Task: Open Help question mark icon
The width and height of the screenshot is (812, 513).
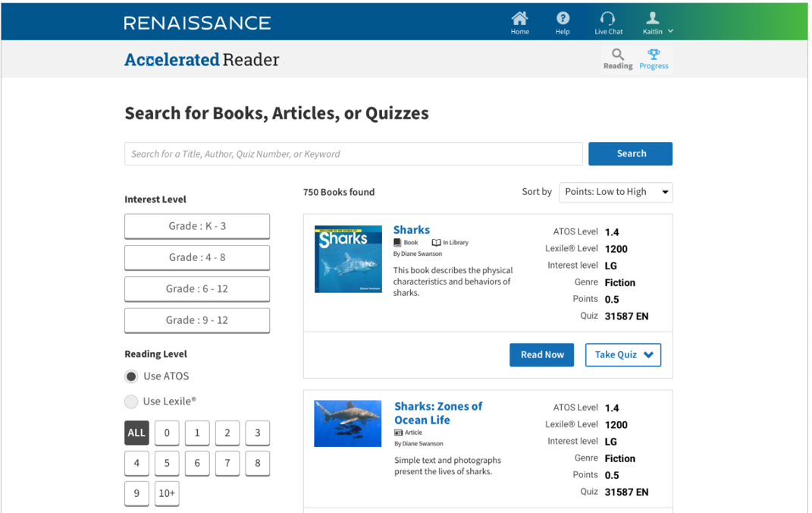Action: [563, 18]
